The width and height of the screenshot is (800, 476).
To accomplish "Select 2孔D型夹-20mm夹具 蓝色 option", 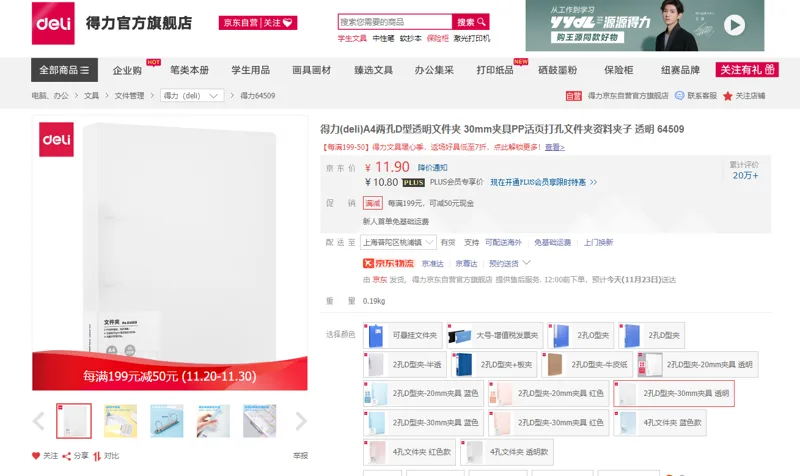I will point(423,393).
